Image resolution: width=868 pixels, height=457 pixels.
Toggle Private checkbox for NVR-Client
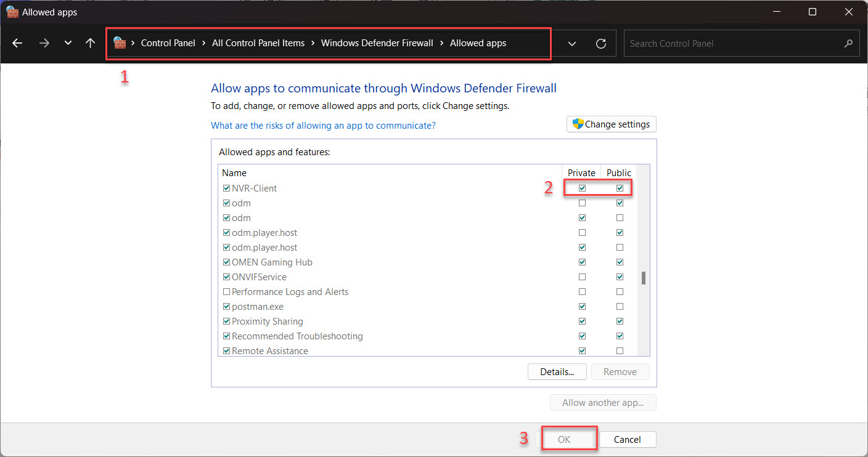pos(582,188)
